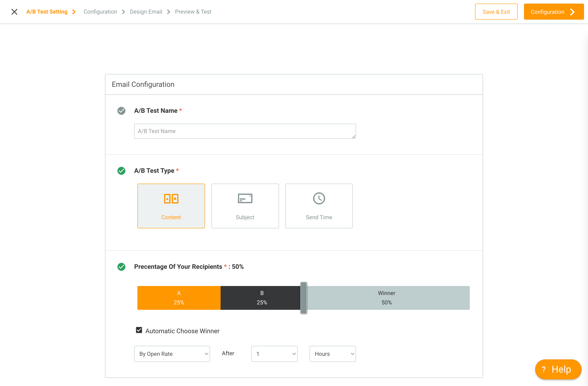The width and height of the screenshot is (588, 386).
Task: Close the A/B test wizard with X
Action: click(14, 12)
